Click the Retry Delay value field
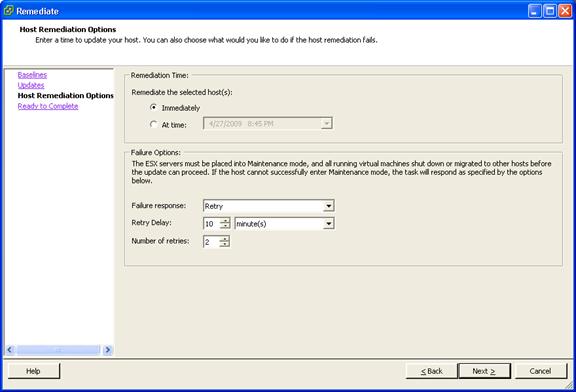 (212, 223)
